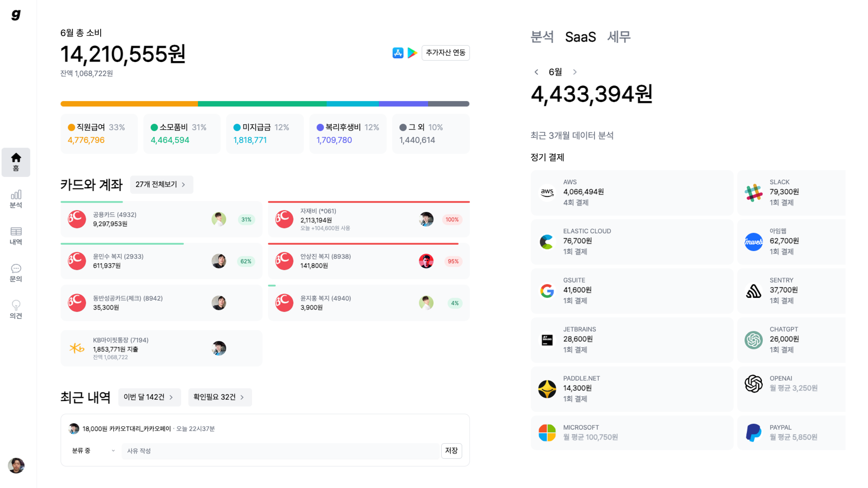Image resolution: width=868 pixels, height=488 pixels.
Task: Switch to the 세무 tab
Action: pos(619,37)
